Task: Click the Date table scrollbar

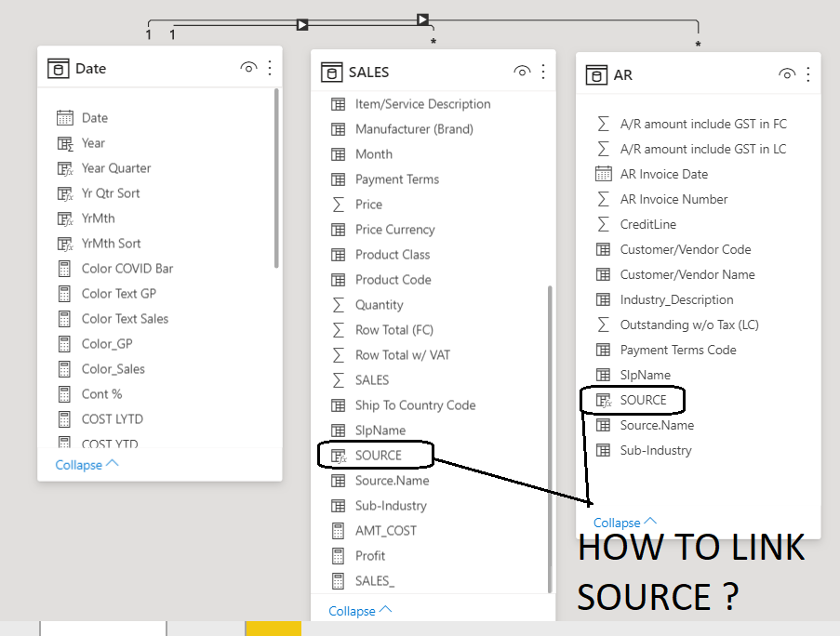Action: pos(276,179)
